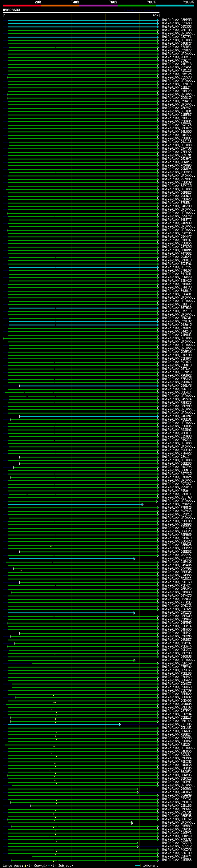Click the UniRef100_O15589 label
Screen dimensions: 197x868
coord(177,826)
